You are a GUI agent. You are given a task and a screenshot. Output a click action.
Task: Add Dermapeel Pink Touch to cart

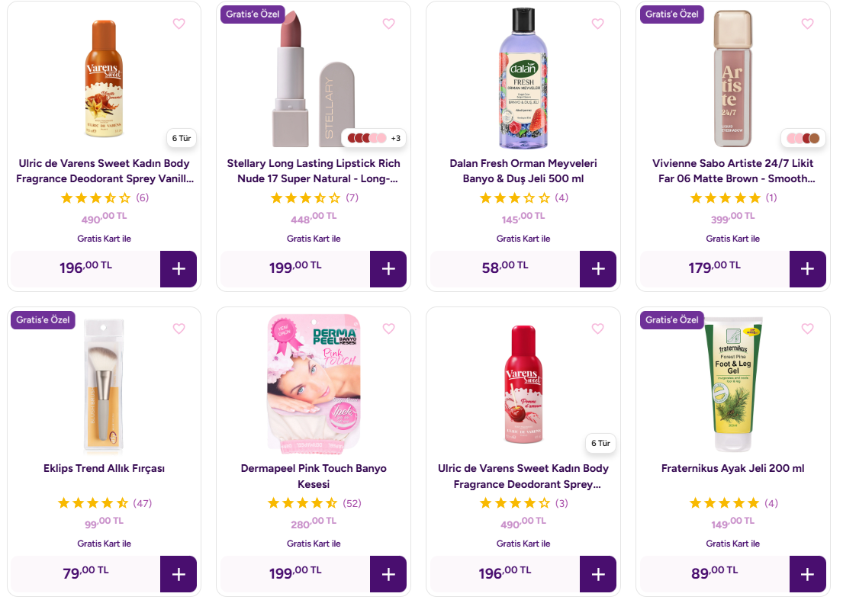point(388,574)
